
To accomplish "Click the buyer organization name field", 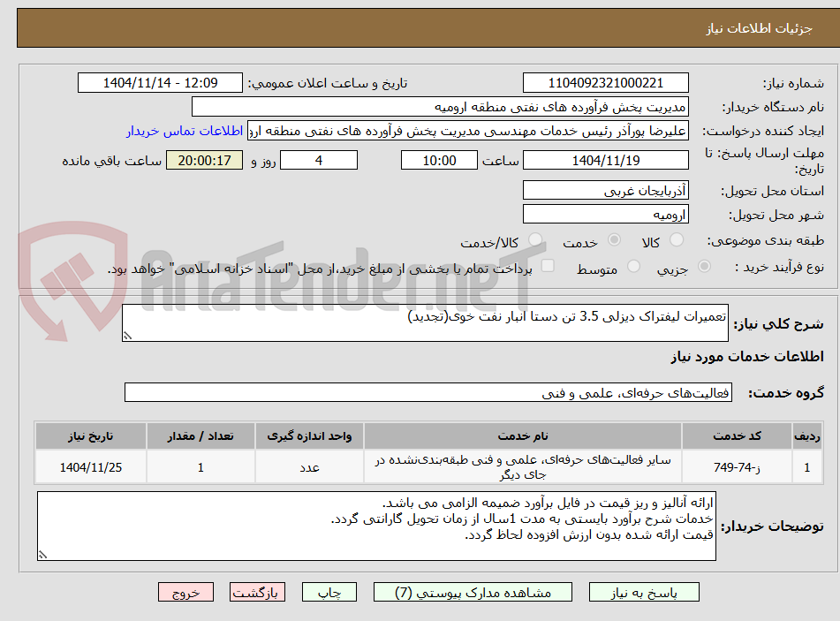I will pyautogui.click(x=440, y=107).
